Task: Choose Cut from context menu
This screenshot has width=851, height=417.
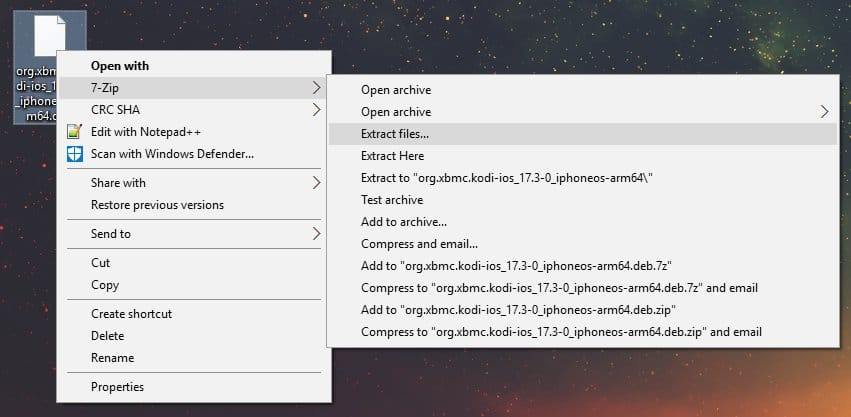Action: (192, 263)
